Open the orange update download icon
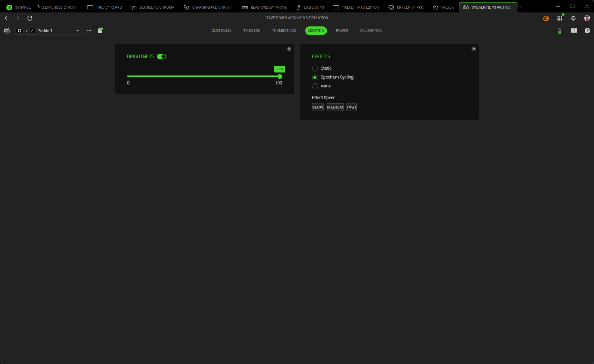This screenshot has height=364, width=594. [x=546, y=18]
